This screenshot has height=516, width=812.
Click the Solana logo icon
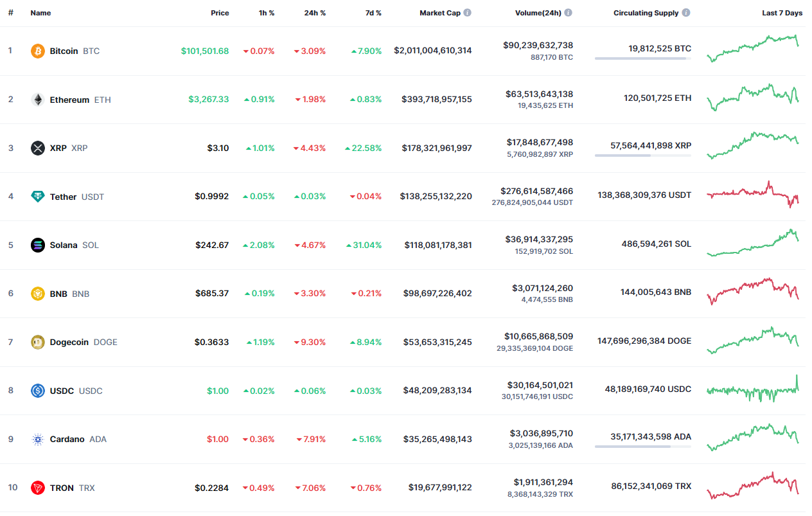(x=38, y=245)
